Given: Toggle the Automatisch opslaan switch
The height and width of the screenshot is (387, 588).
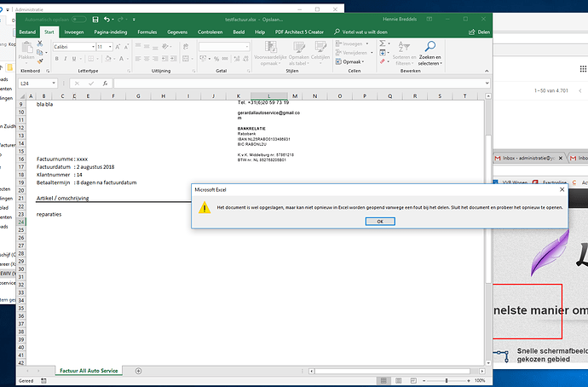Looking at the screenshot, I should pos(78,19).
